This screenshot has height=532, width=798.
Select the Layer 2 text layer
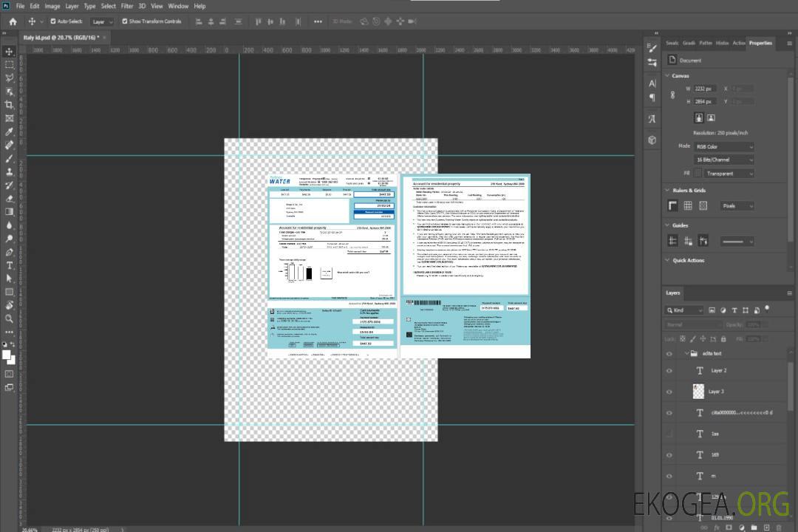718,370
